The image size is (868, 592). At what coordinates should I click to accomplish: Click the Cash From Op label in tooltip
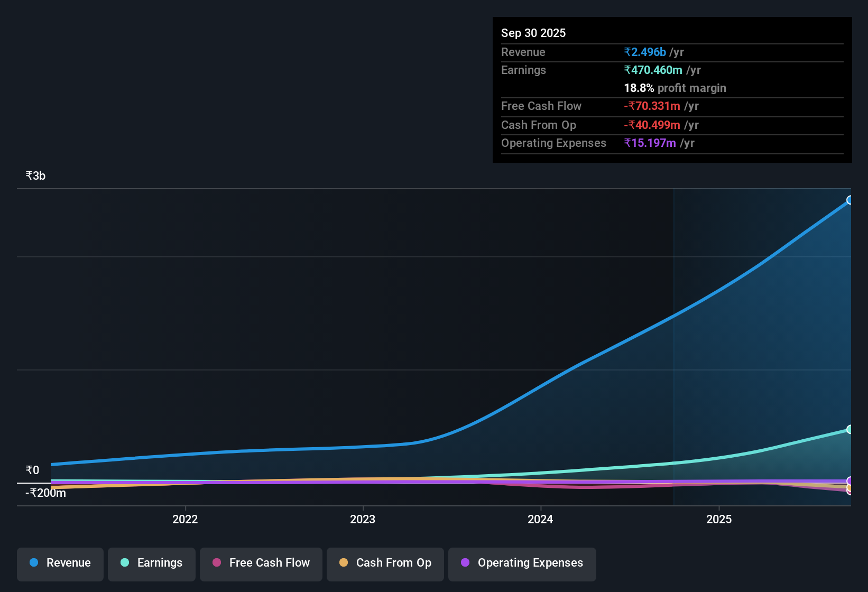pos(539,125)
